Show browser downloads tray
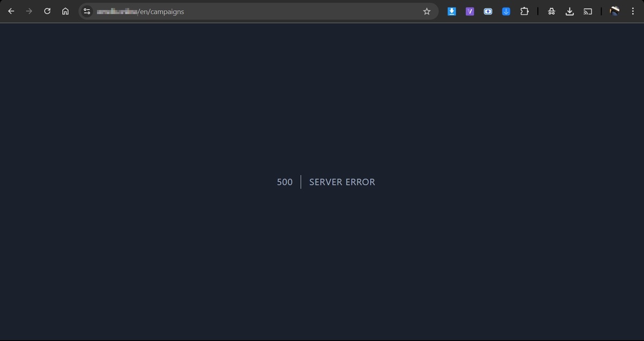644x341 pixels. (570, 11)
